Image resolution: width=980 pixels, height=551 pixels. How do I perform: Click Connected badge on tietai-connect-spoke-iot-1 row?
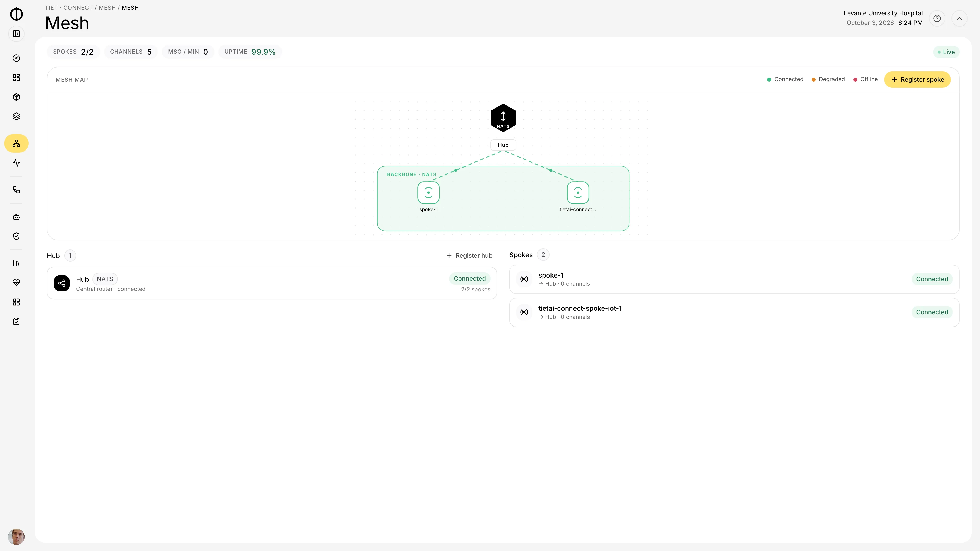[932, 312]
